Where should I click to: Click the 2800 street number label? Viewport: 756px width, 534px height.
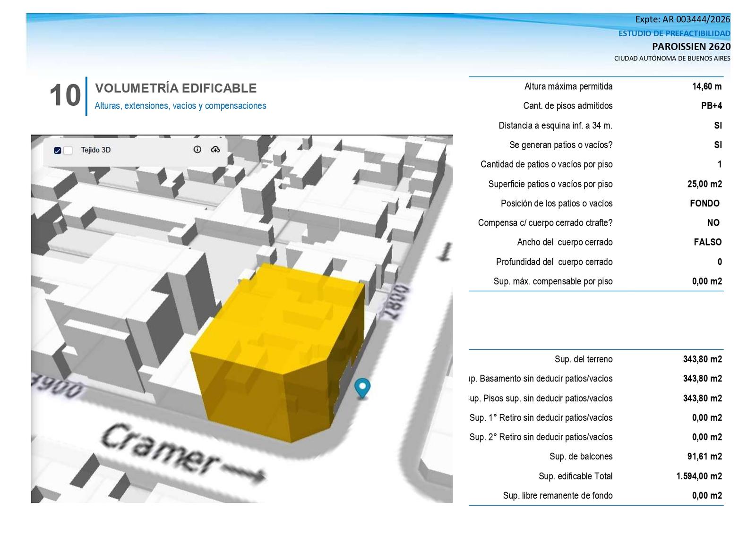click(x=396, y=302)
